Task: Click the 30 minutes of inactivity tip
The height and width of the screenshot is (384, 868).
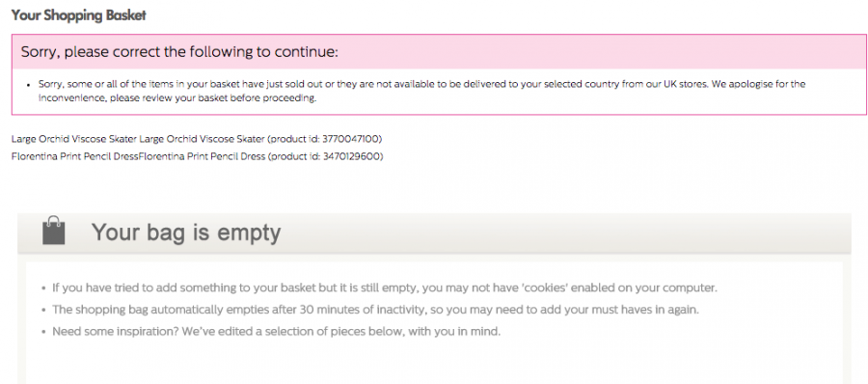Action: 375,310
